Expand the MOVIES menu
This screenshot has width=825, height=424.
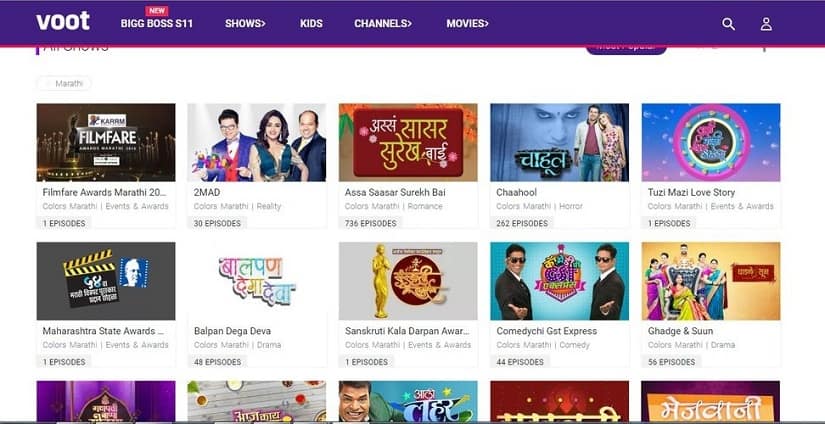click(x=467, y=24)
